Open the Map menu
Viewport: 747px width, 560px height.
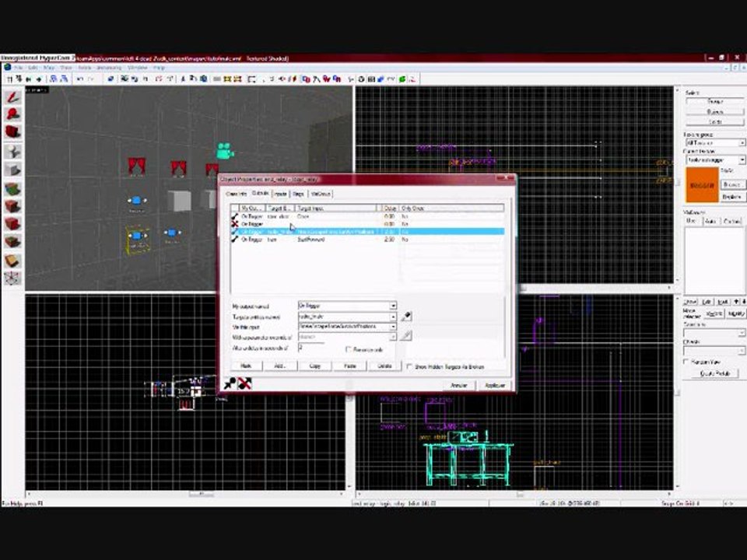(x=48, y=68)
